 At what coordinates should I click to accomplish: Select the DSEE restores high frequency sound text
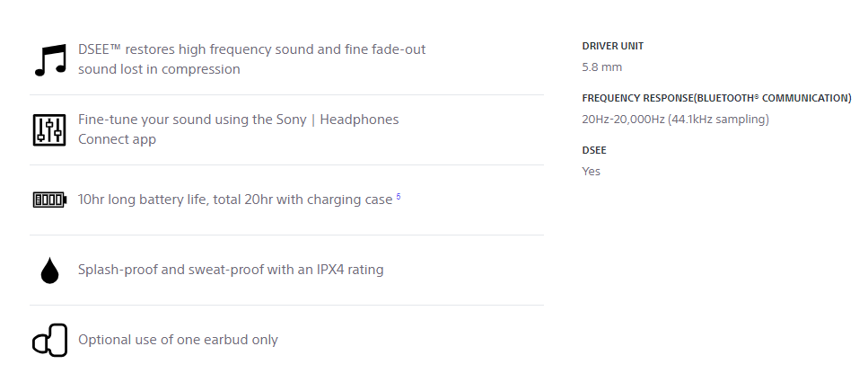pos(252,58)
